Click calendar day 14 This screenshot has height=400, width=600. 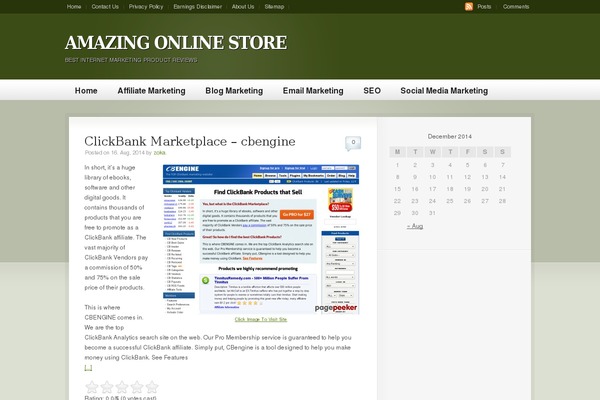[502, 177]
